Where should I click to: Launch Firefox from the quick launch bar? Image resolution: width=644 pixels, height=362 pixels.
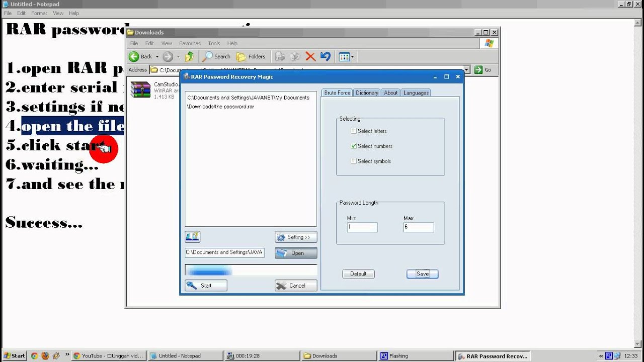click(x=45, y=355)
